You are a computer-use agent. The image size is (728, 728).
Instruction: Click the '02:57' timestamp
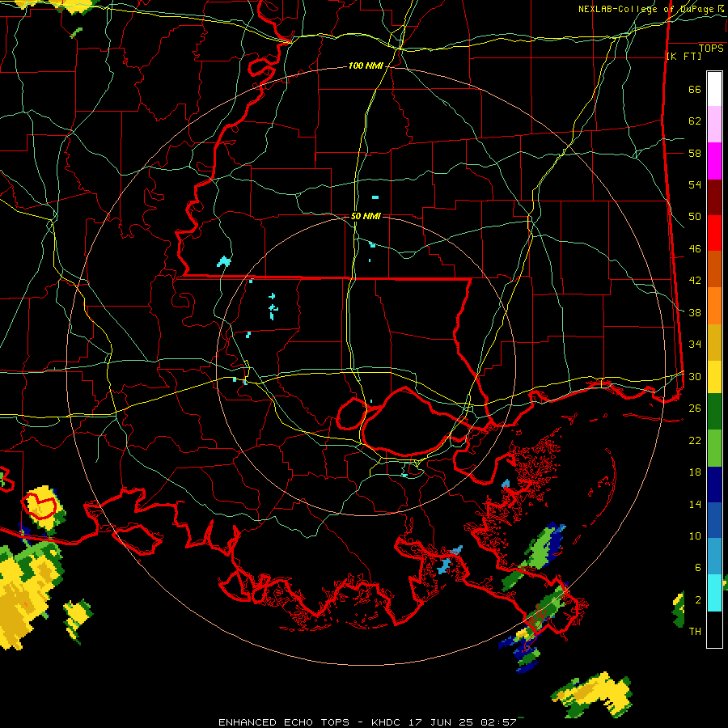(x=498, y=722)
